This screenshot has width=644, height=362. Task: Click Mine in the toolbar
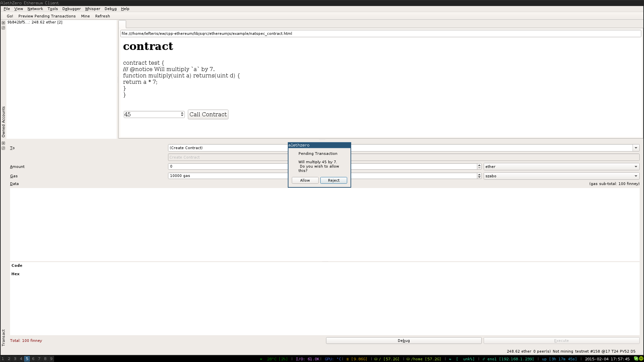[x=86, y=16]
